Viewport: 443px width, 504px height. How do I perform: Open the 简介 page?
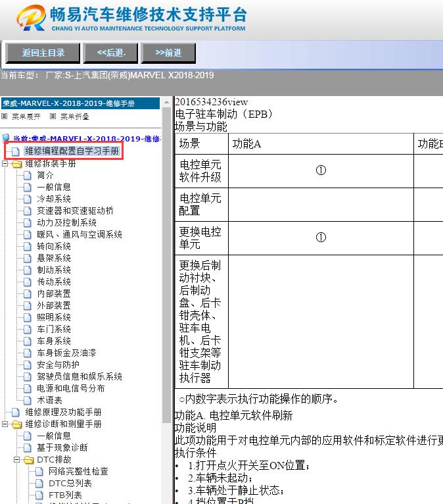[x=45, y=175]
